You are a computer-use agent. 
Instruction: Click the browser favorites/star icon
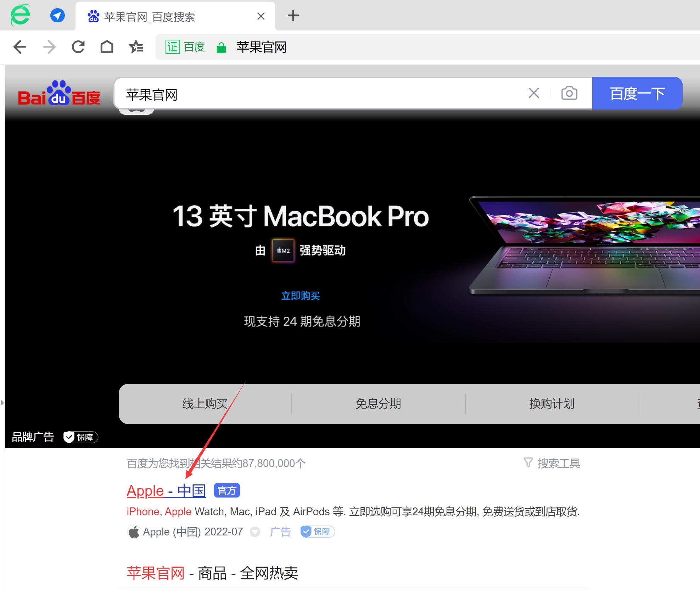136,47
